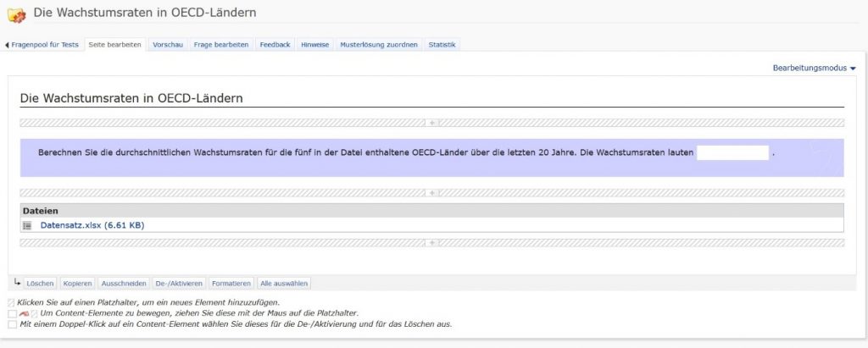Viewport: 868px width, 348px height.
Task: Open the Bearbeitungsmodus dropdown
Action: click(x=814, y=68)
